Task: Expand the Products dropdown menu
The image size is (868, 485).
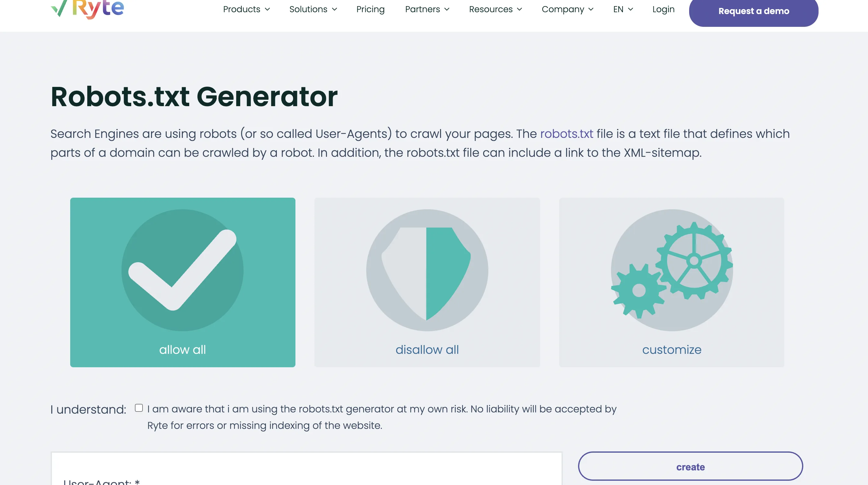Action: coord(246,9)
